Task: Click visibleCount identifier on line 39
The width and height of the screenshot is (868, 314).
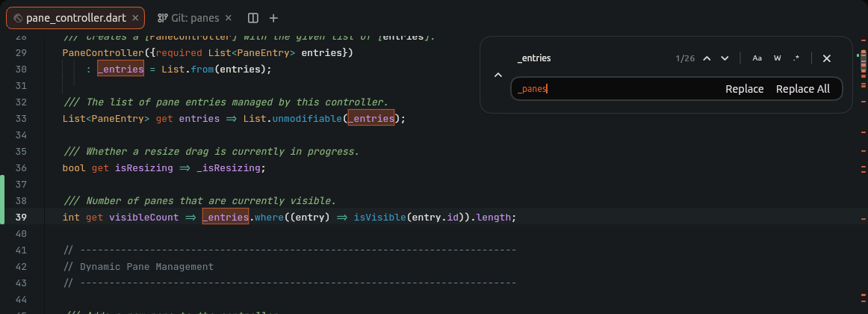Action: (144, 217)
